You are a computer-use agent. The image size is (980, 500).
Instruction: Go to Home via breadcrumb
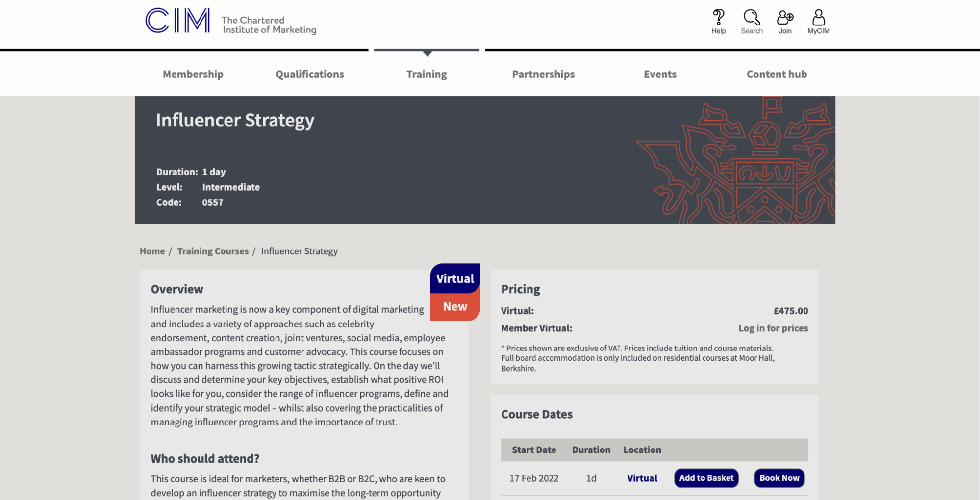pos(152,251)
